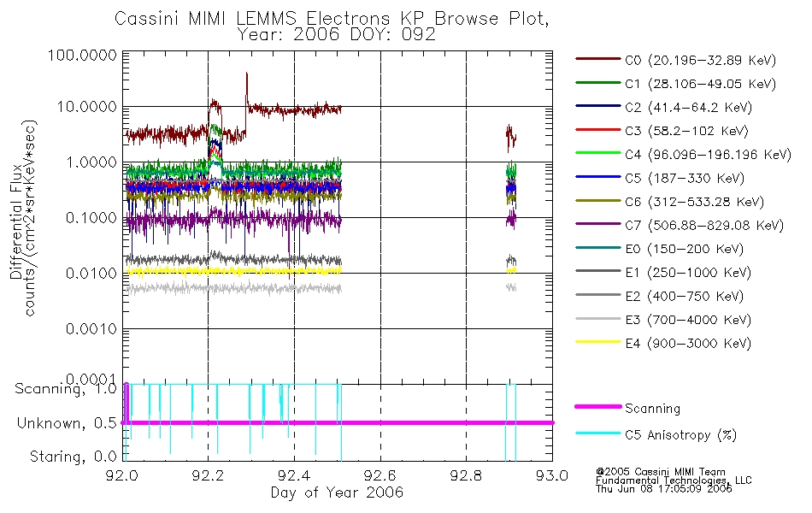Click the Year: 2006 DOY: 092 subtitle
This screenshot has height=513, width=812.
coord(337,35)
